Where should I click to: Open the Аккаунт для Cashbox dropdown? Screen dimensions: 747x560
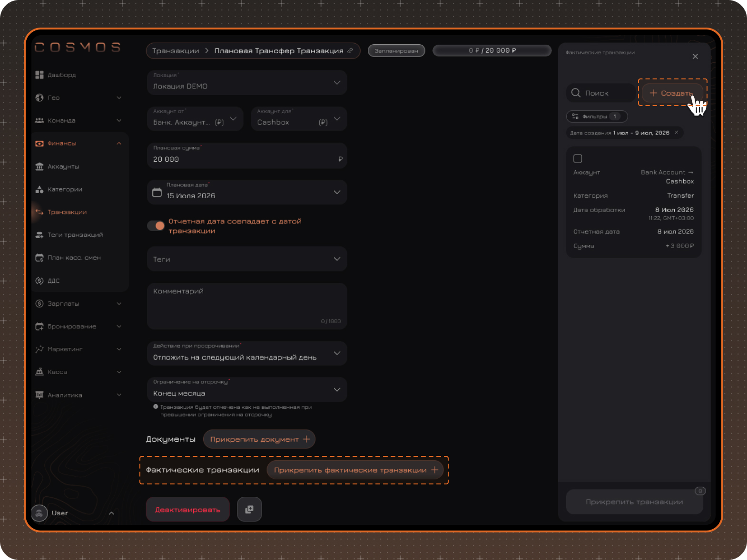click(299, 119)
